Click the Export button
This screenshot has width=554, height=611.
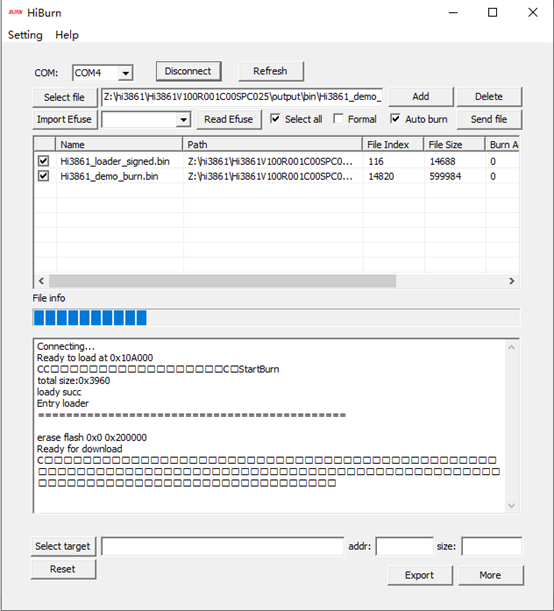pos(420,576)
